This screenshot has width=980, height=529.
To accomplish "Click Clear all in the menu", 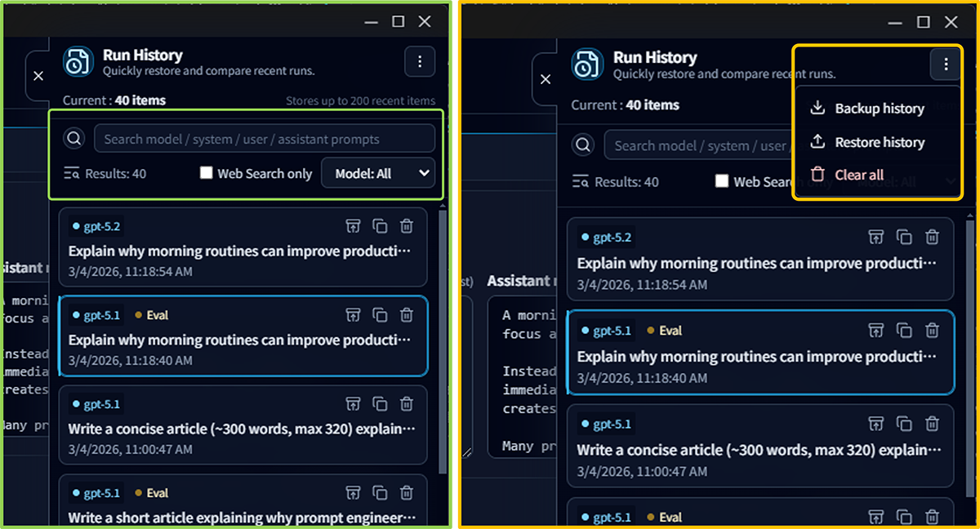I will 858,175.
